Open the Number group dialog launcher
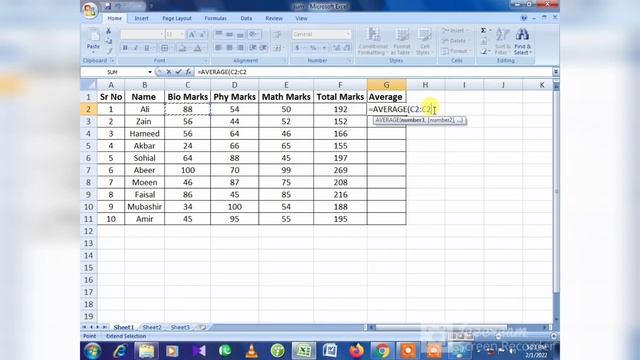640x360 pixels. pos(350,60)
